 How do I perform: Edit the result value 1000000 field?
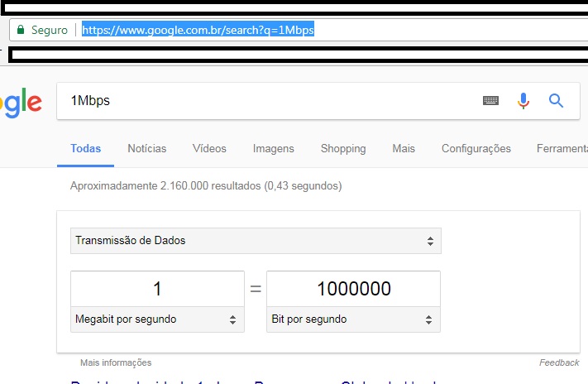pyautogui.click(x=353, y=289)
